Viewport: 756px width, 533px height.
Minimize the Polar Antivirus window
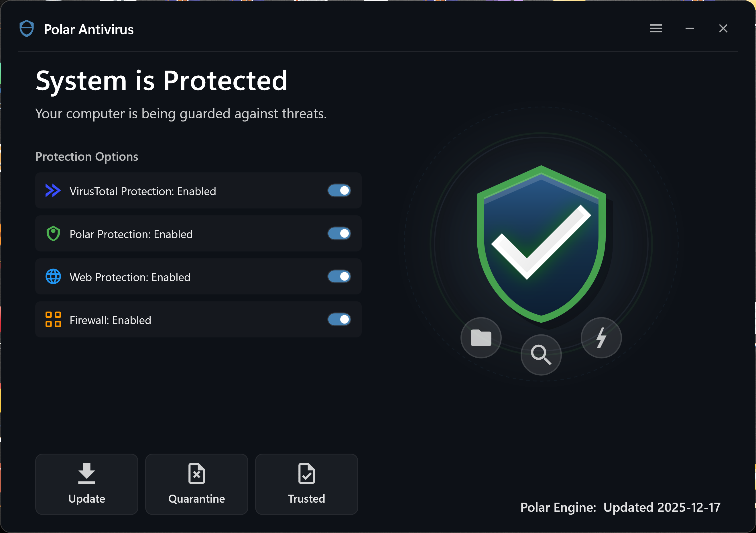(x=690, y=29)
